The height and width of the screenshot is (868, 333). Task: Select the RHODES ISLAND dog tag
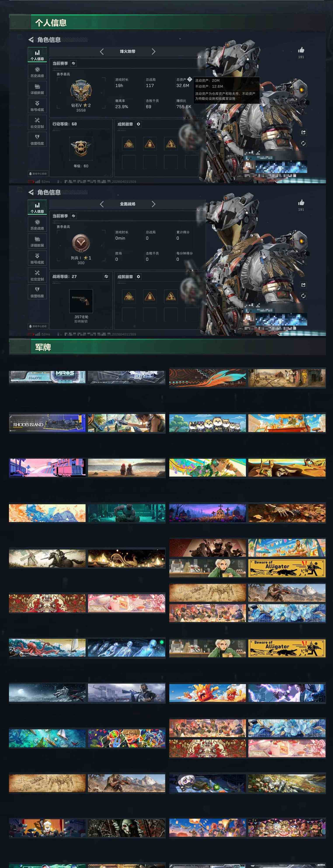pos(47,423)
